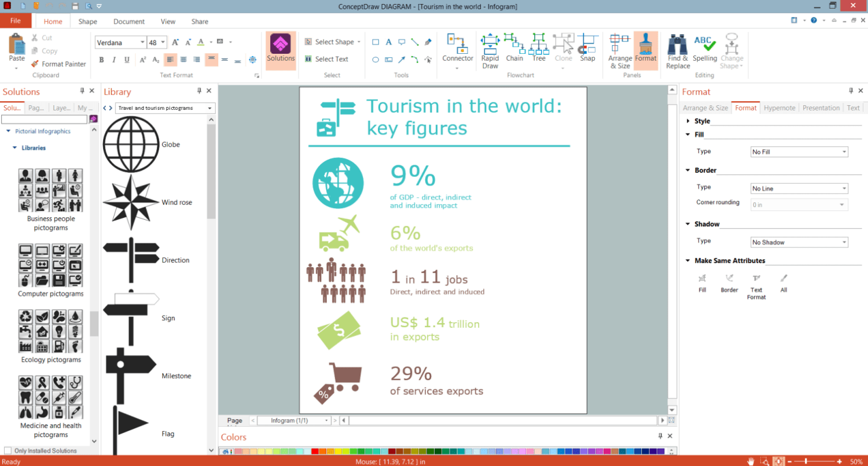Screen dimensions: 868x466
Task: Toggle italic text formatting
Action: 113,60
